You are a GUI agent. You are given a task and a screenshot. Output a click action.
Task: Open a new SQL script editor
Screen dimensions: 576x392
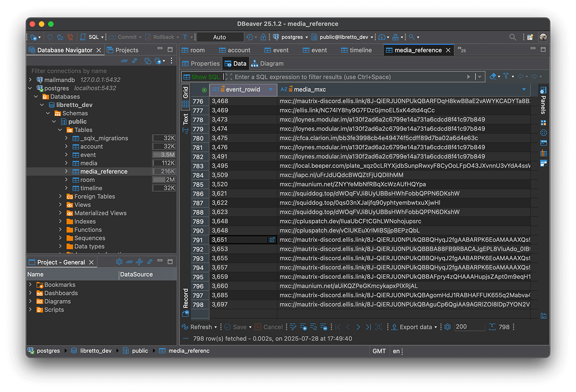coord(90,37)
